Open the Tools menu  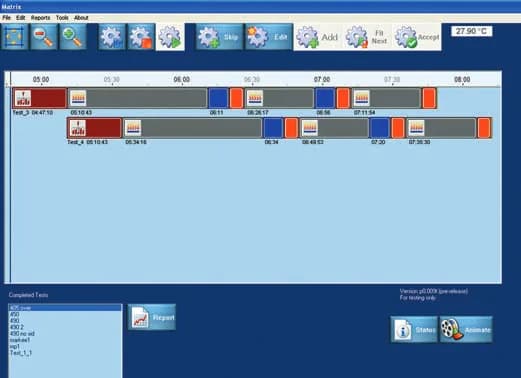[x=62, y=18]
